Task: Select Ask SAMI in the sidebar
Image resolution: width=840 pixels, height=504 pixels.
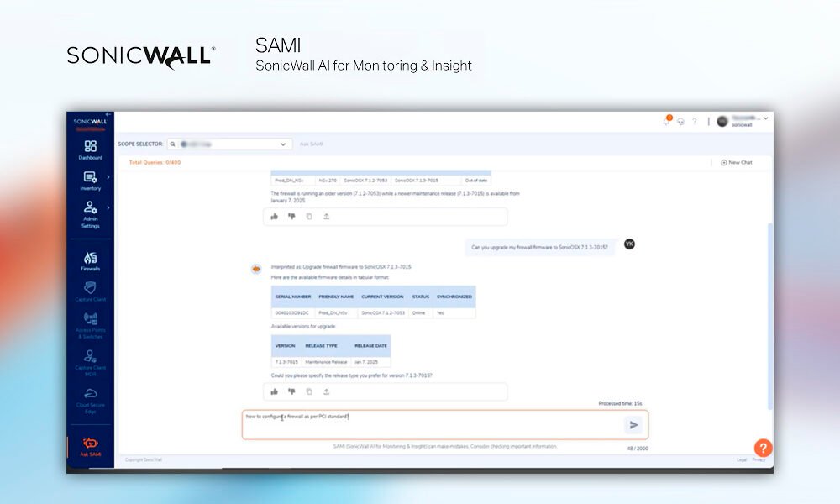Action: (x=91, y=447)
